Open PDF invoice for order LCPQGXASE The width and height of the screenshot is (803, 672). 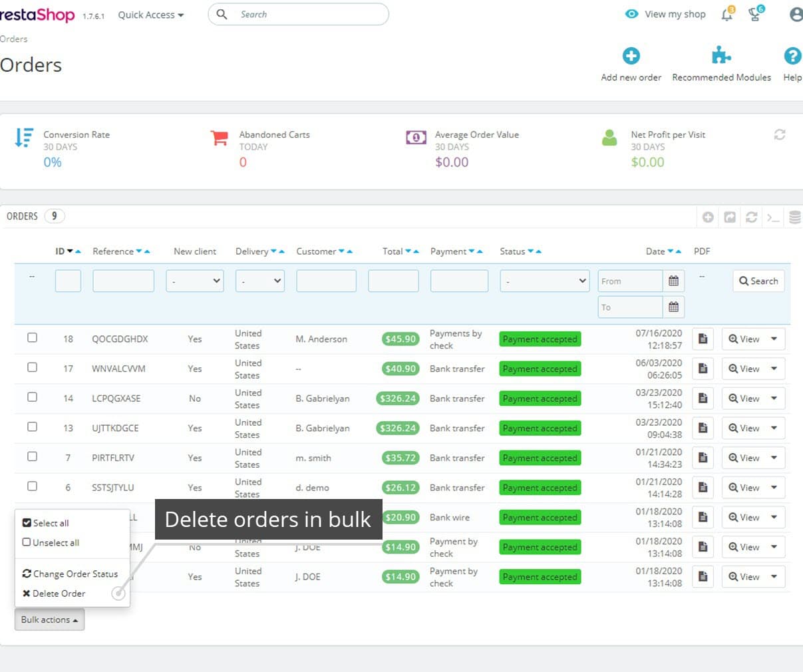point(703,399)
